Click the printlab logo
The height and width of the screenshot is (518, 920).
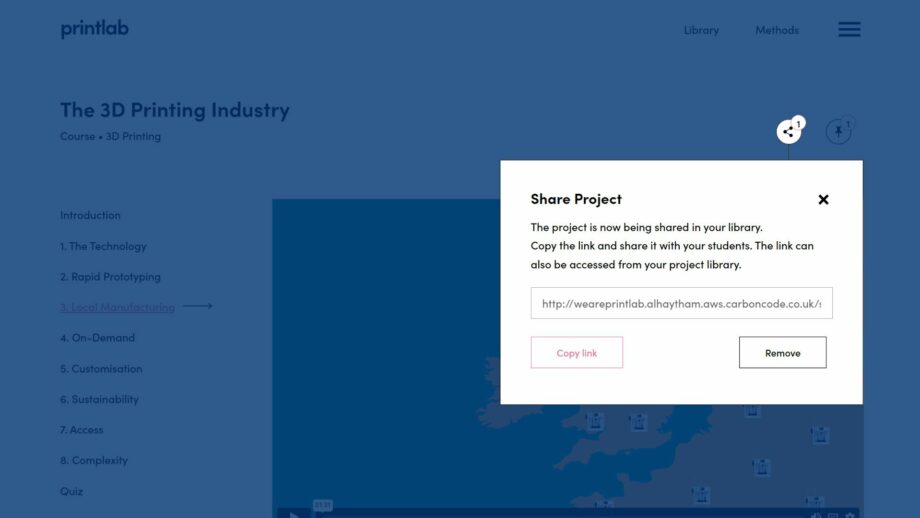click(x=94, y=29)
